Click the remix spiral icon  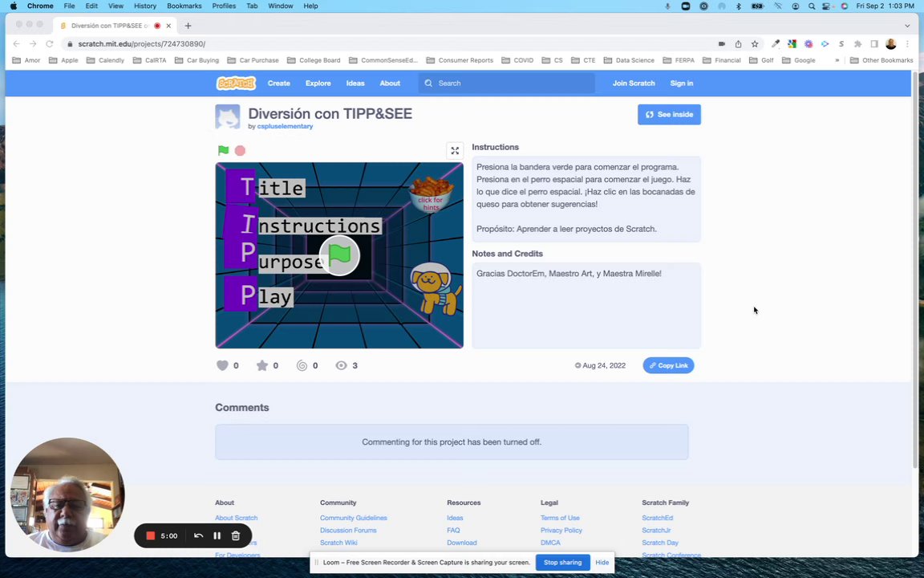point(302,366)
